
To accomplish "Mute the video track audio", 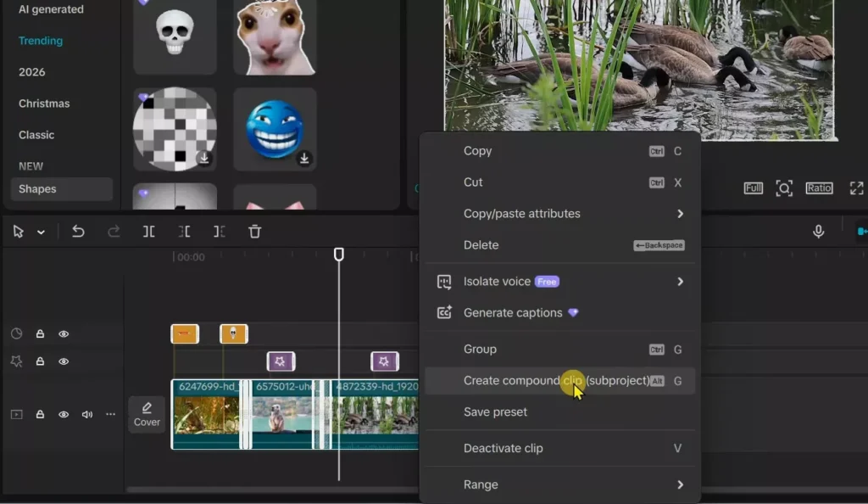I will click(x=88, y=414).
